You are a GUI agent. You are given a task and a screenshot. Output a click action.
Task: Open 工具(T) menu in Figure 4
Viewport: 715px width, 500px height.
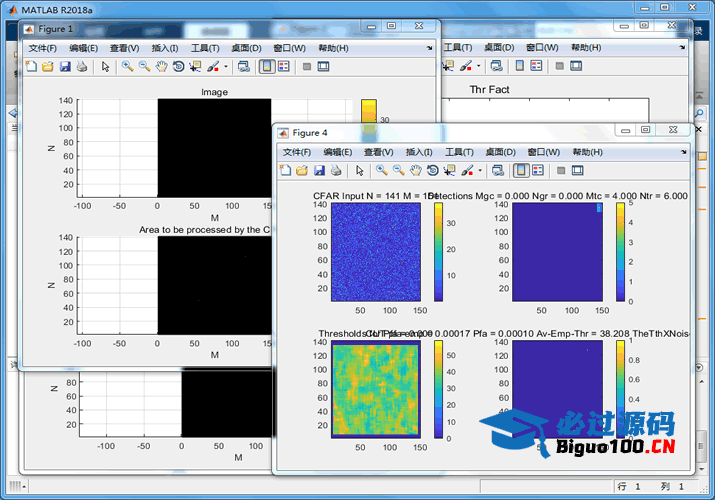[460, 152]
